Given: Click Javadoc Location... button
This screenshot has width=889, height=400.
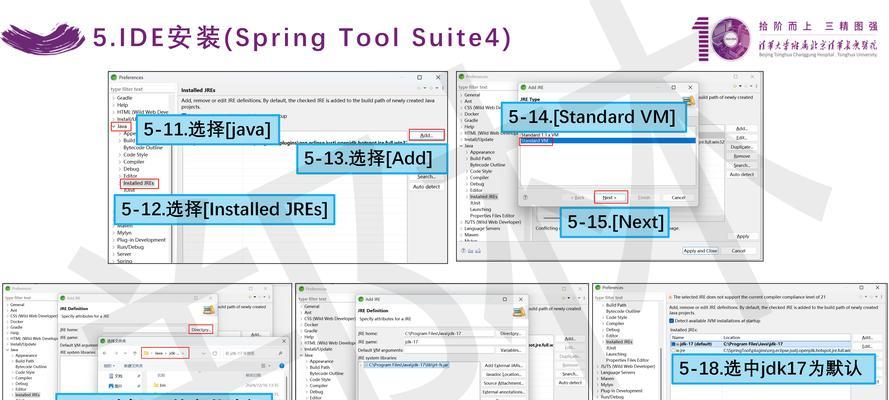Looking at the screenshot, I should [503, 375].
